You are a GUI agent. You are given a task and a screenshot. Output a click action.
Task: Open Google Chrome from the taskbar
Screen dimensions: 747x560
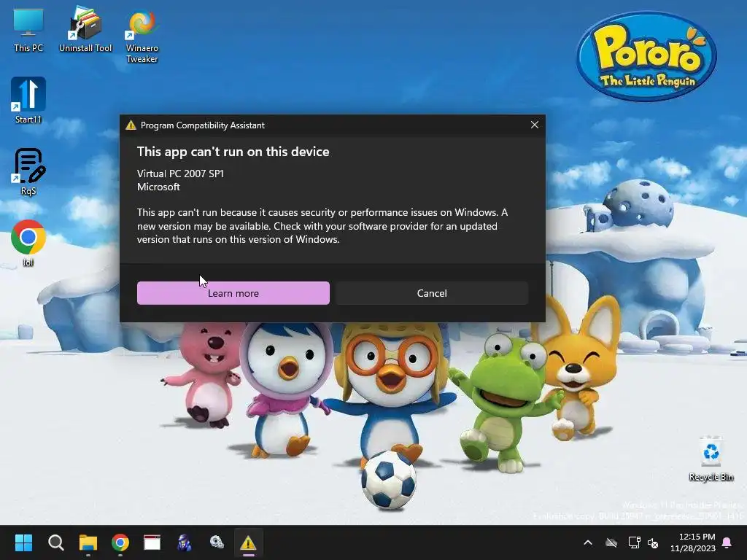[120, 542]
